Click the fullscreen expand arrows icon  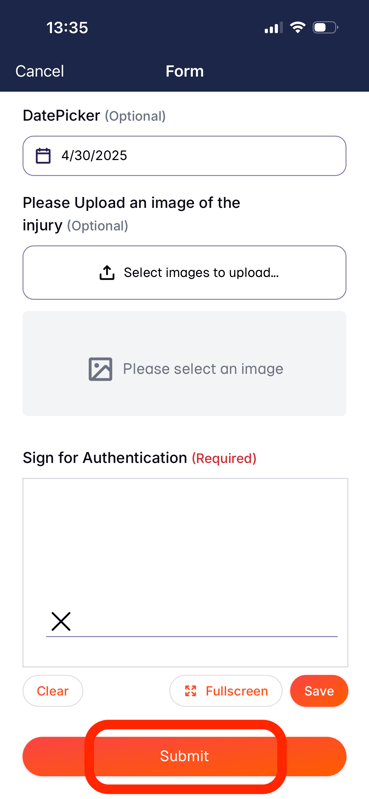click(x=191, y=691)
